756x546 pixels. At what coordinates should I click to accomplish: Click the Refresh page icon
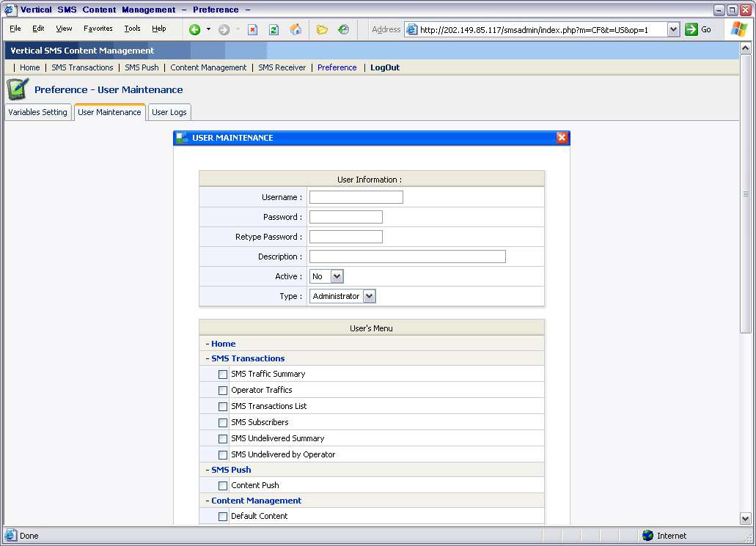[x=274, y=29]
